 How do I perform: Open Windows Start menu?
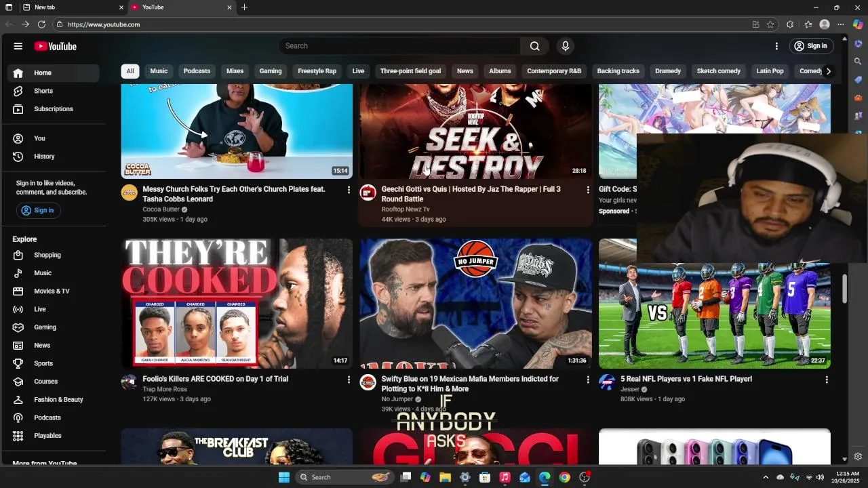click(284, 477)
